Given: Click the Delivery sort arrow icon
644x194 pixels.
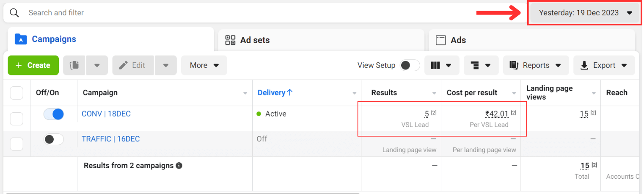Looking at the screenshot, I should pyautogui.click(x=290, y=93).
